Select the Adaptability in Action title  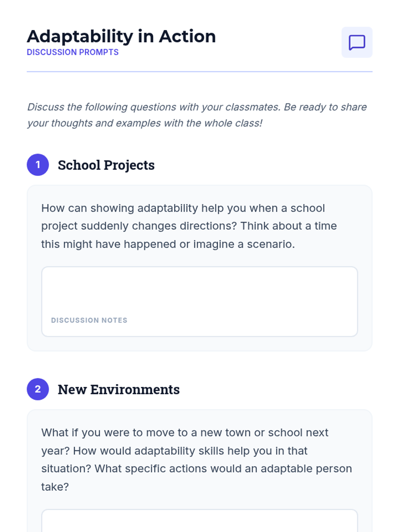(121, 36)
